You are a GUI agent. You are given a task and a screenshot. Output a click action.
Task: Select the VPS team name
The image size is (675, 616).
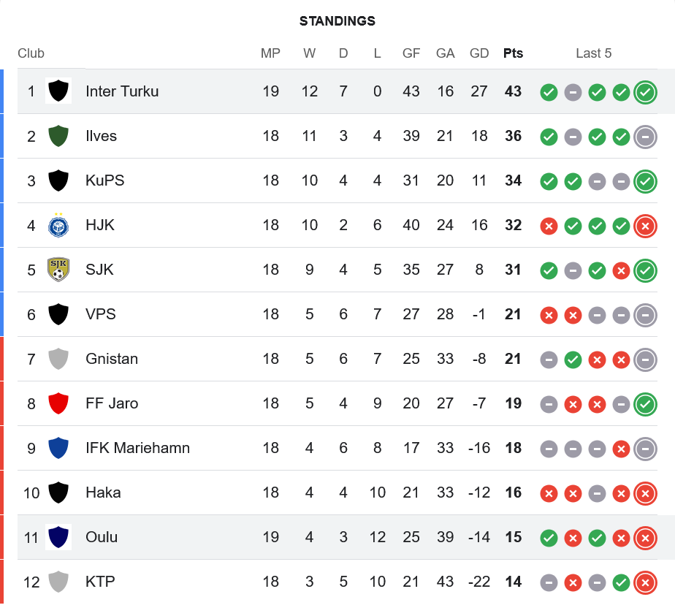click(101, 314)
